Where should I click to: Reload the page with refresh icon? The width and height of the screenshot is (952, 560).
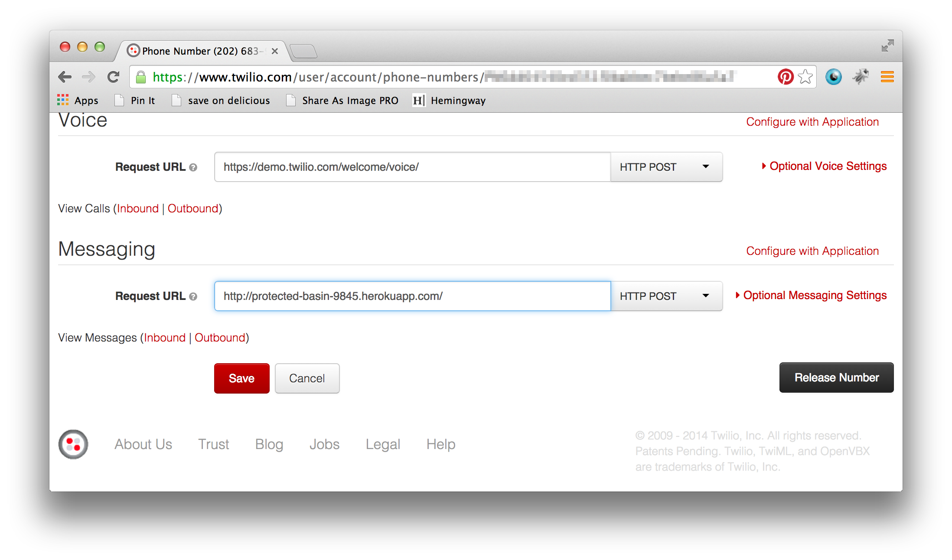(x=113, y=77)
